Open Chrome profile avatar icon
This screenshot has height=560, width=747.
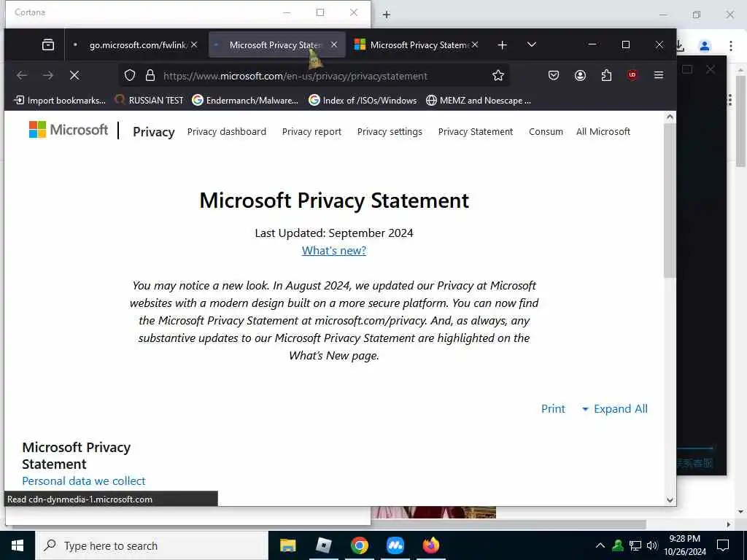(705, 46)
